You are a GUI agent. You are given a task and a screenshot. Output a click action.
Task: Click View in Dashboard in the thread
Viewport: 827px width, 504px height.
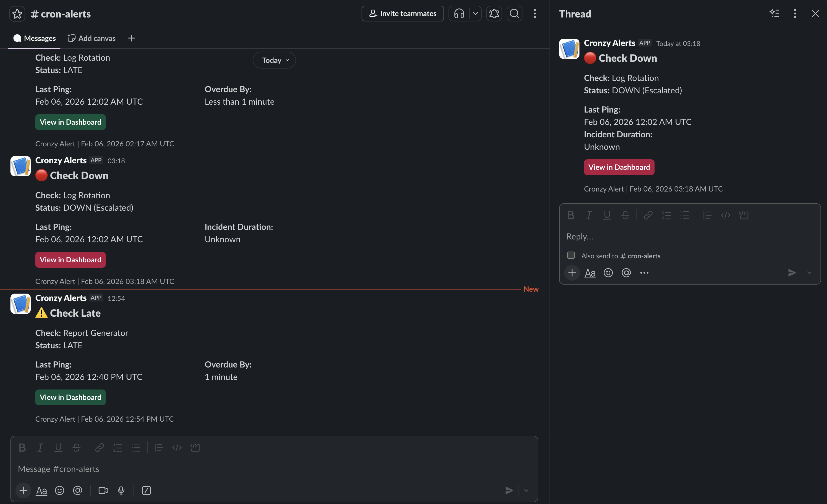point(619,167)
